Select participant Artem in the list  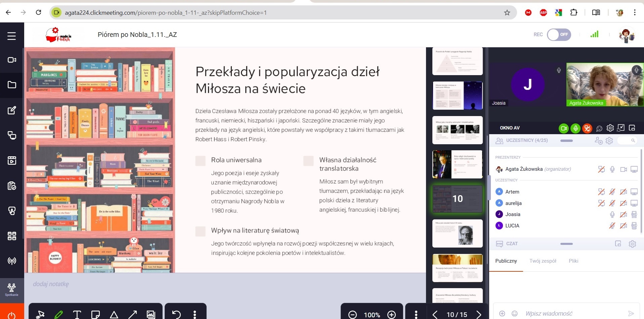[x=512, y=192]
